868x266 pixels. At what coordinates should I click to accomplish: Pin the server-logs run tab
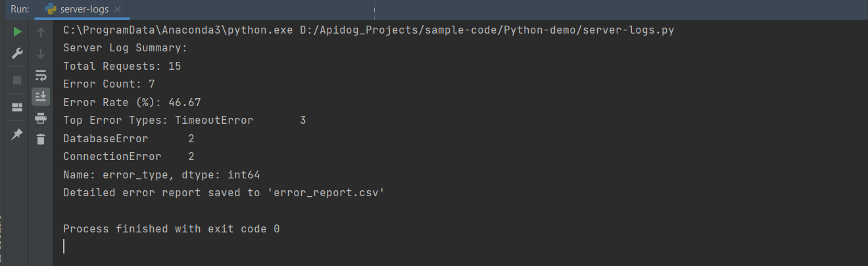coord(17,134)
